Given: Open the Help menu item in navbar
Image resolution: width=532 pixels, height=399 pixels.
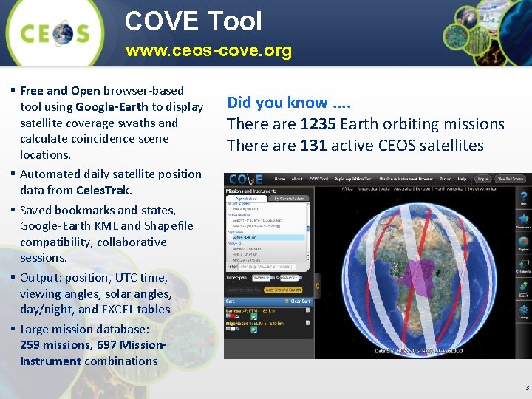Looking at the screenshot, I should (462, 179).
